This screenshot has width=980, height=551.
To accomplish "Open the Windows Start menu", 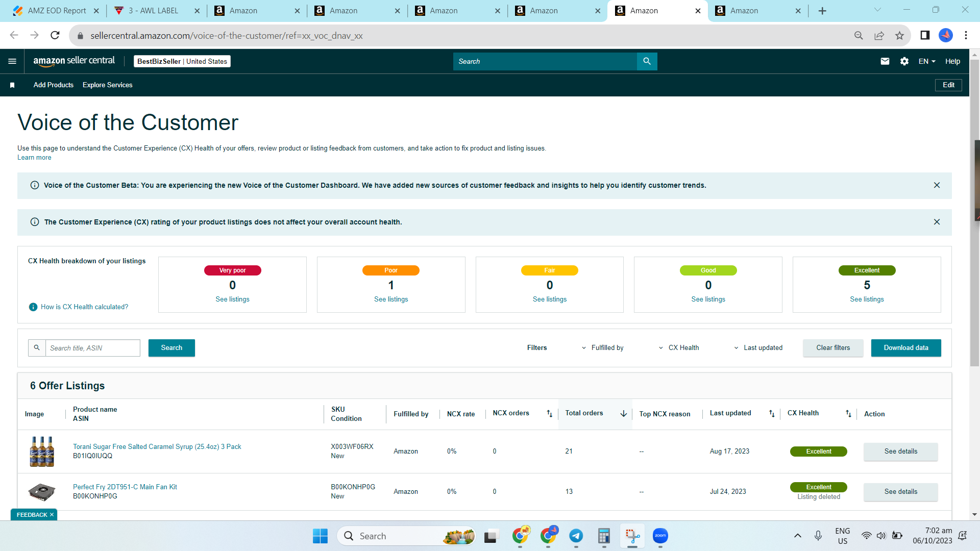I will click(320, 536).
